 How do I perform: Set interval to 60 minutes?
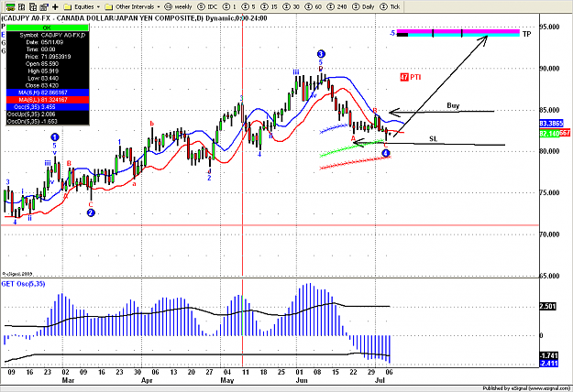(314, 6)
